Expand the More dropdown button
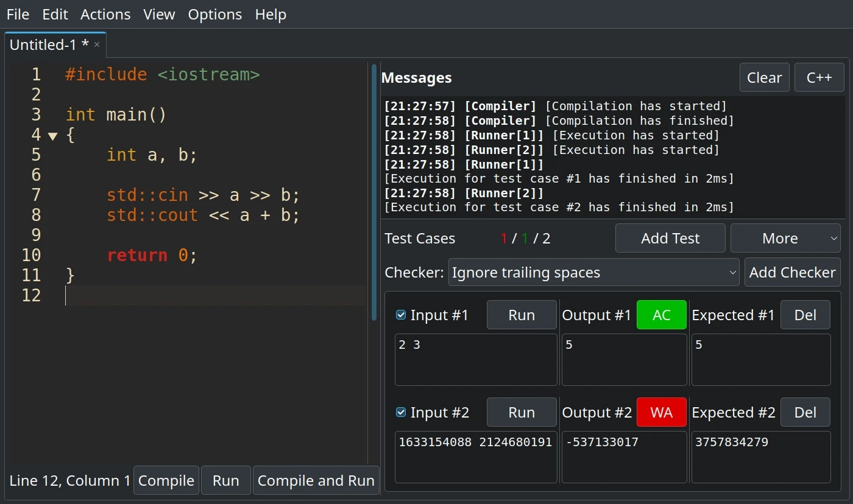 [x=785, y=238]
